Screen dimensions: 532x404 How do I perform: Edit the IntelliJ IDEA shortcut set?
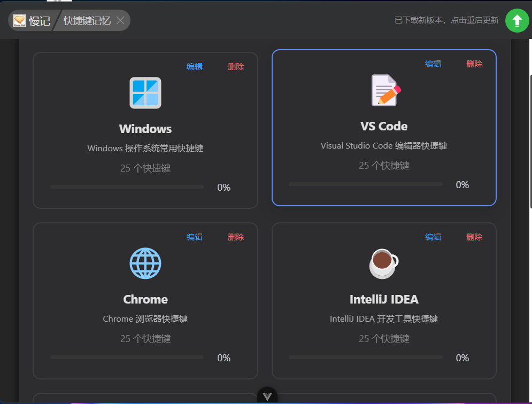(x=433, y=237)
